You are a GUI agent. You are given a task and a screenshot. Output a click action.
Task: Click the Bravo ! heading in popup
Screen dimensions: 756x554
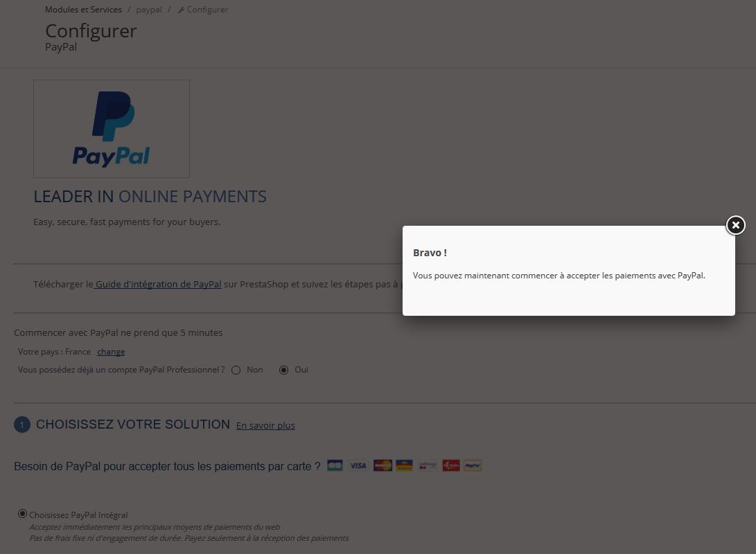(430, 253)
